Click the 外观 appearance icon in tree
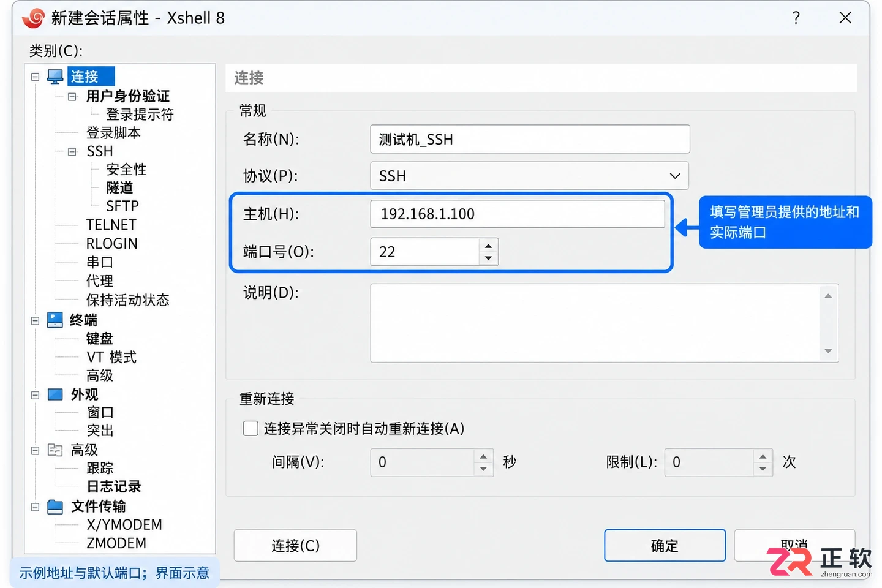Image resolution: width=882 pixels, height=588 pixels. 55,394
